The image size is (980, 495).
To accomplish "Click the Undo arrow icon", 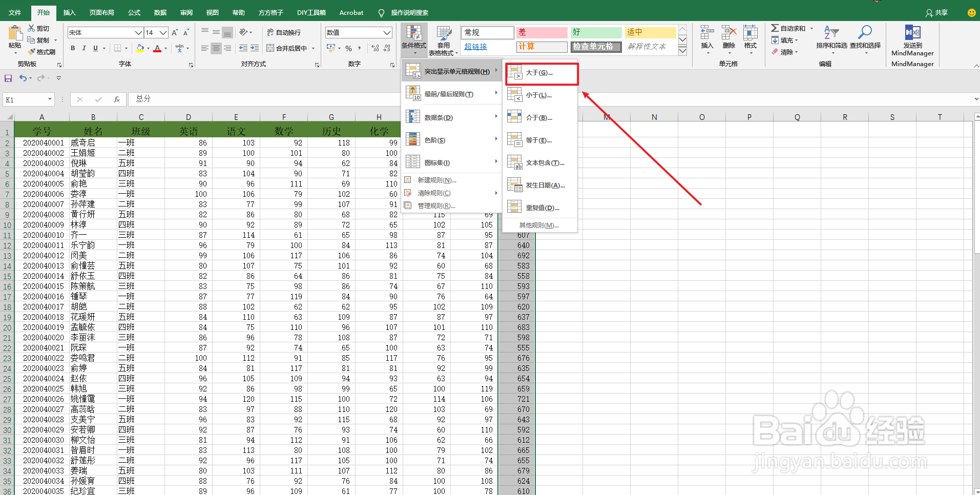I will coord(23,78).
